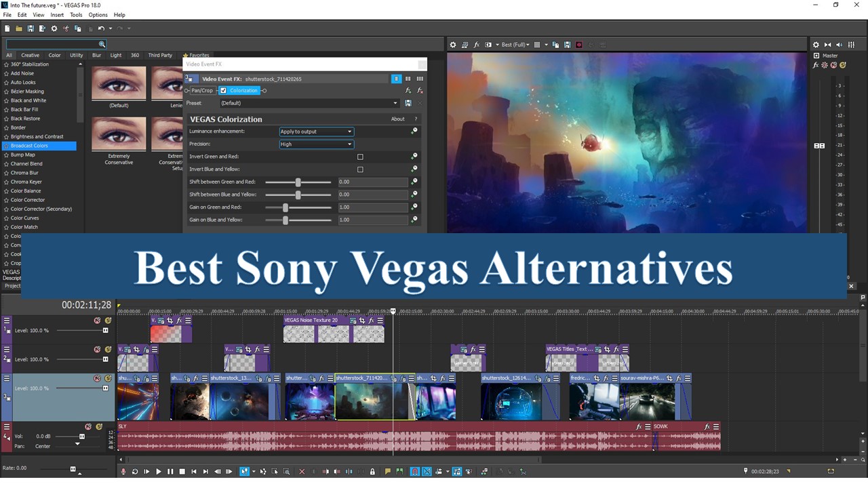Save the project with the floppy icon
Viewport: 868px width, 488px height.
[31, 28]
